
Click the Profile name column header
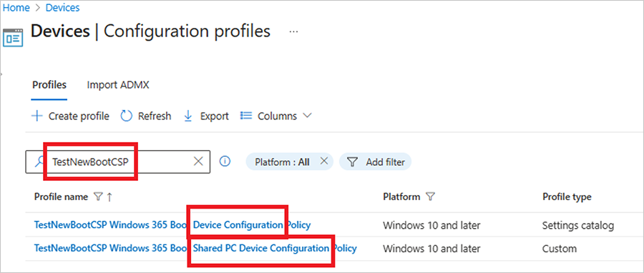61,197
